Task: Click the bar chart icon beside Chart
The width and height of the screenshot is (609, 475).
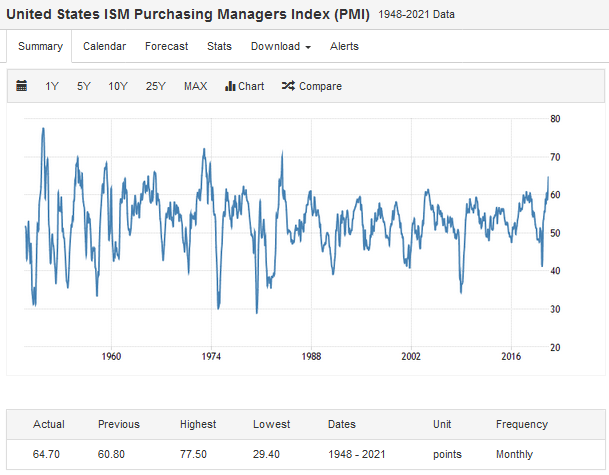Action: coord(230,86)
